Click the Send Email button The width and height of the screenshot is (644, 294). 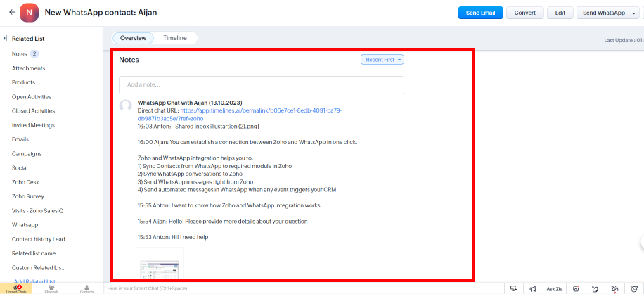(x=480, y=13)
